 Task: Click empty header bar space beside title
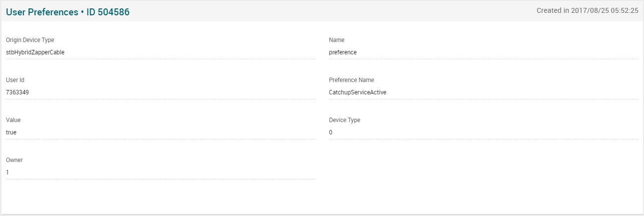coord(322,11)
